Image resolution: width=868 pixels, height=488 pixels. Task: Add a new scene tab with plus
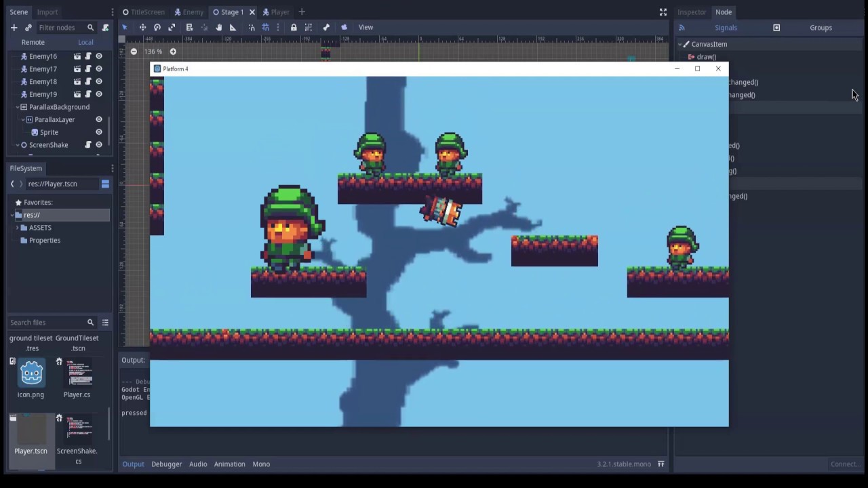coord(302,12)
